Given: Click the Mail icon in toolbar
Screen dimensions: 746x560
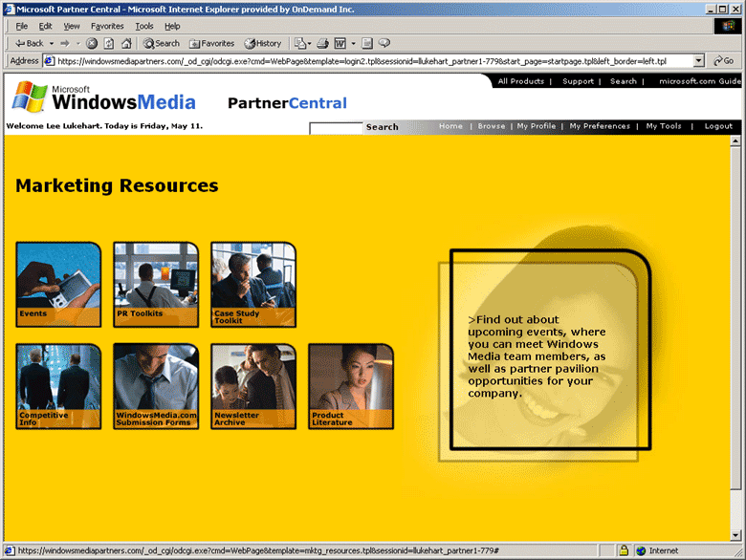Looking at the screenshot, I should pos(302,43).
